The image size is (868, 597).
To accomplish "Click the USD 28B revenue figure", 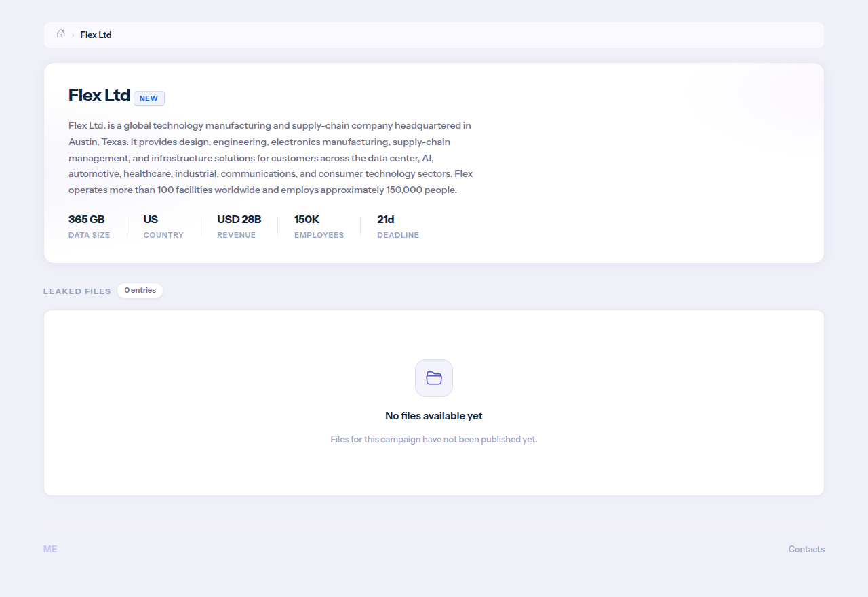I will [239, 220].
